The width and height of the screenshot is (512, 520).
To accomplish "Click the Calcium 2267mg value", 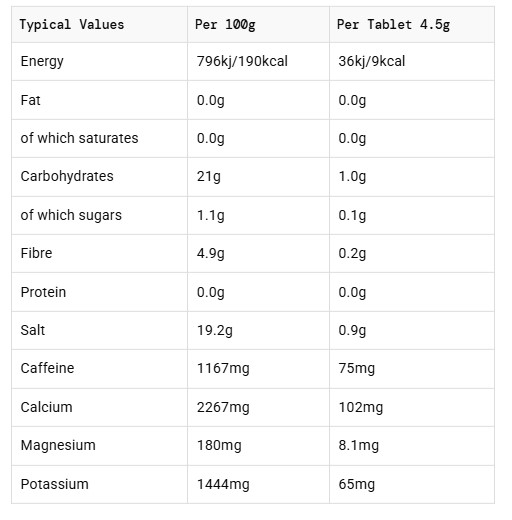I will tap(223, 408).
